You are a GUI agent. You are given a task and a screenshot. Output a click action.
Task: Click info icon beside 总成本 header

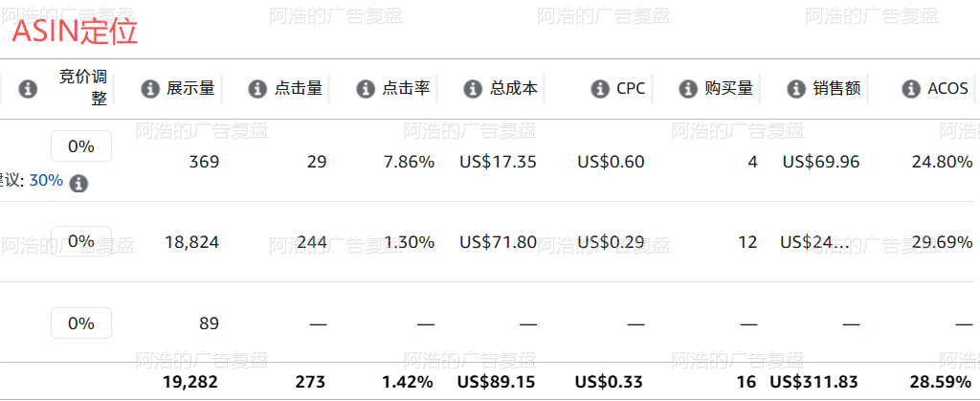(x=473, y=89)
